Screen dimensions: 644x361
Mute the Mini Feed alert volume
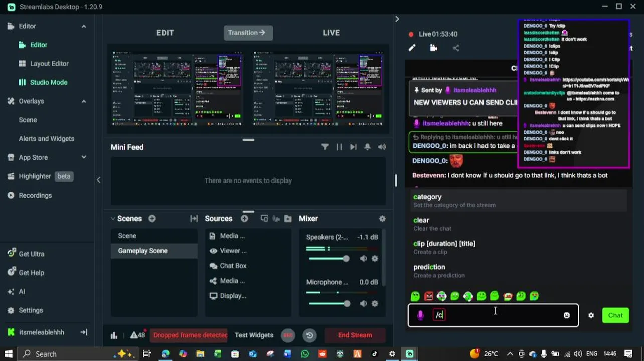click(382, 147)
